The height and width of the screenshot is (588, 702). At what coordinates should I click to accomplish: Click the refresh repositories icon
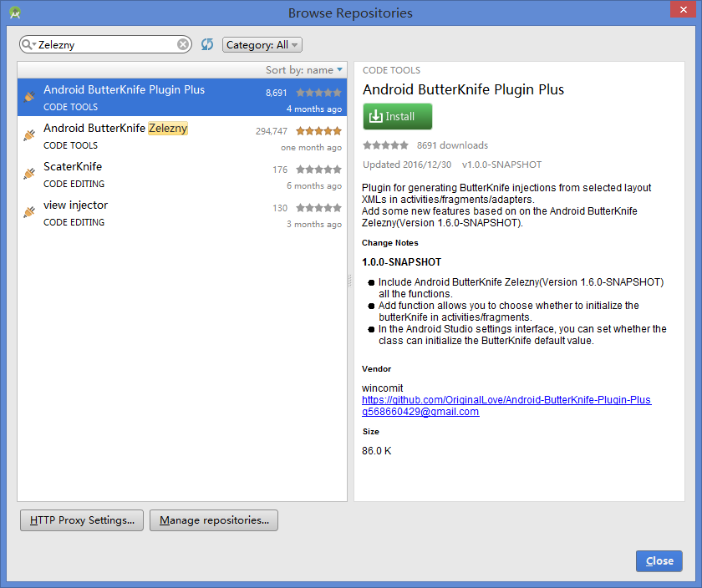click(x=207, y=44)
